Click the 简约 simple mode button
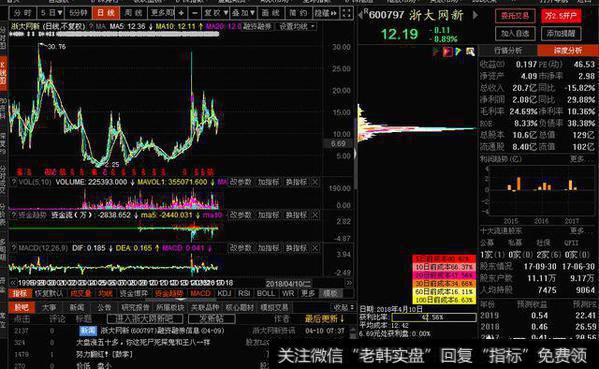The image size is (599, 369). pyautogui.click(x=298, y=13)
